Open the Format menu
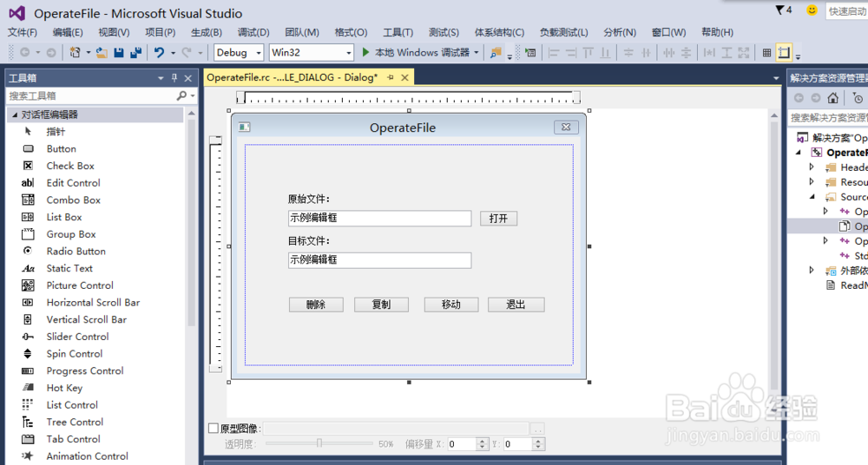Viewport: 868px width, 465px height. 351,33
